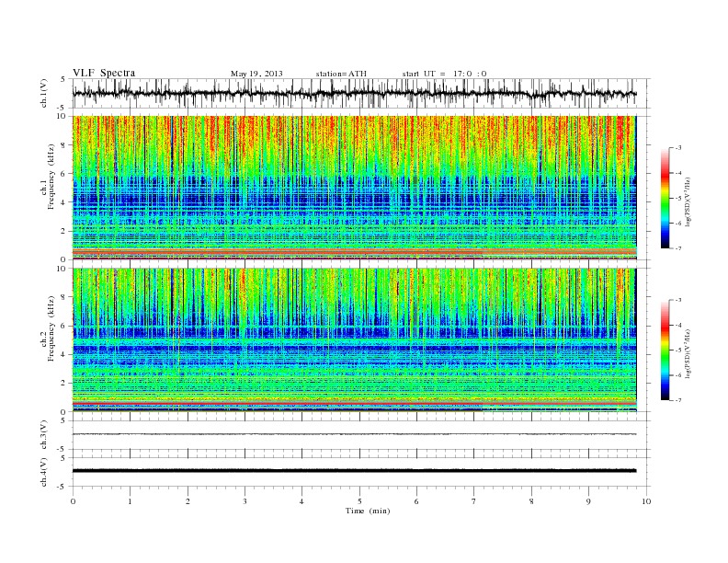
Task: Click the ch.1 voltage waveform trace panel
Action: 361,93
